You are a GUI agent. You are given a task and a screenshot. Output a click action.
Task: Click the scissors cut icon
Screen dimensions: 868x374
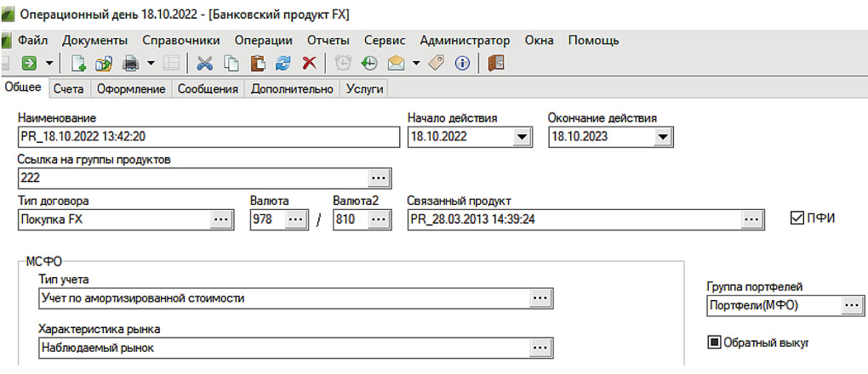coord(205,63)
